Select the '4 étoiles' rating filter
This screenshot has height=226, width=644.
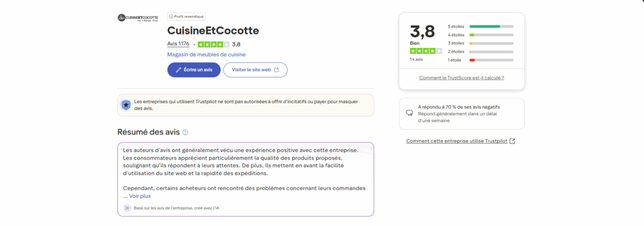coord(480,34)
